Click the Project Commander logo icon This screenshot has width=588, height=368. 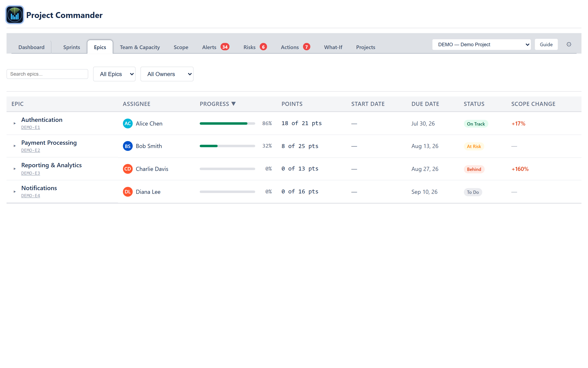pos(14,15)
